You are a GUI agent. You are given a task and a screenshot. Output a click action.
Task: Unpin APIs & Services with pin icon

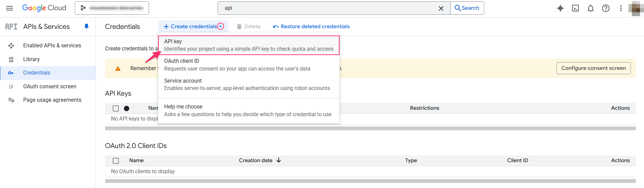pyautogui.click(x=86, y=27)
